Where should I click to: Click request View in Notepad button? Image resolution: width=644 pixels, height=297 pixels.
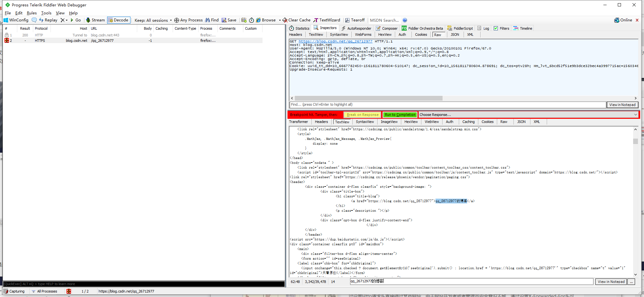[622, 105]
